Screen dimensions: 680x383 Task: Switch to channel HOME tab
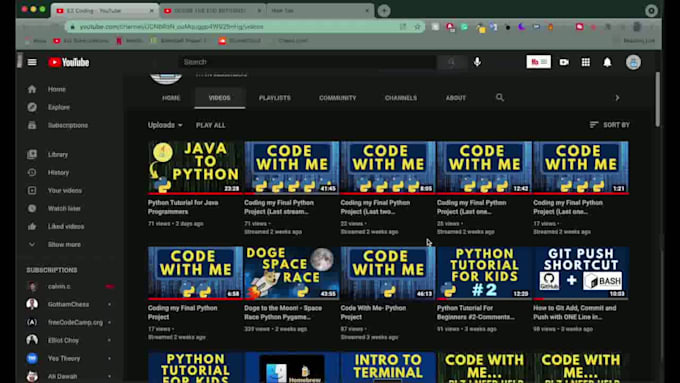tap(171, 98)
